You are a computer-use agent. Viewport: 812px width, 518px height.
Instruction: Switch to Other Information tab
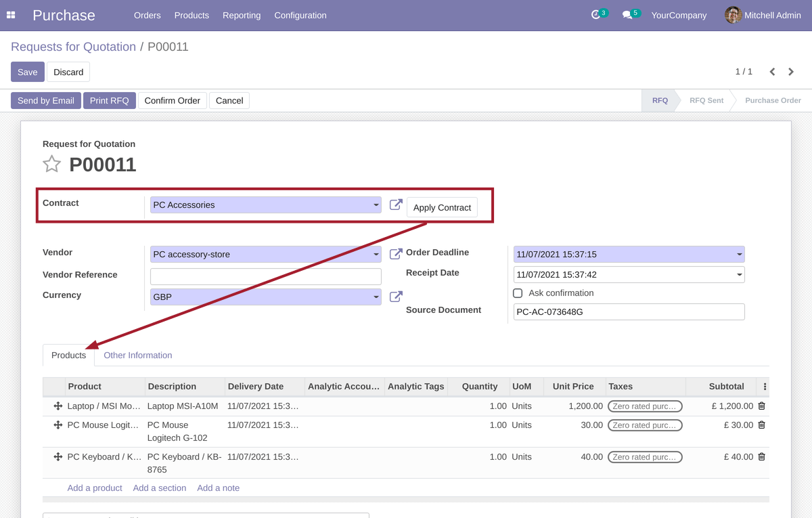[x=137, y=355]
